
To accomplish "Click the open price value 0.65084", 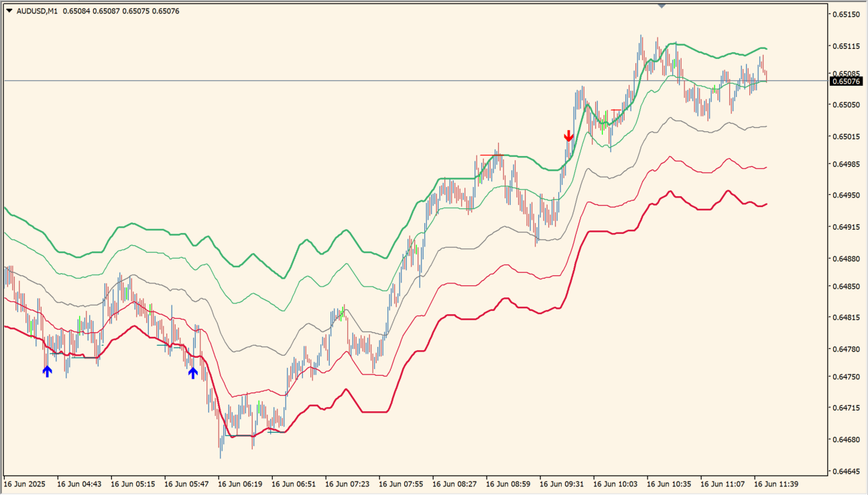I will pos(76,11).
